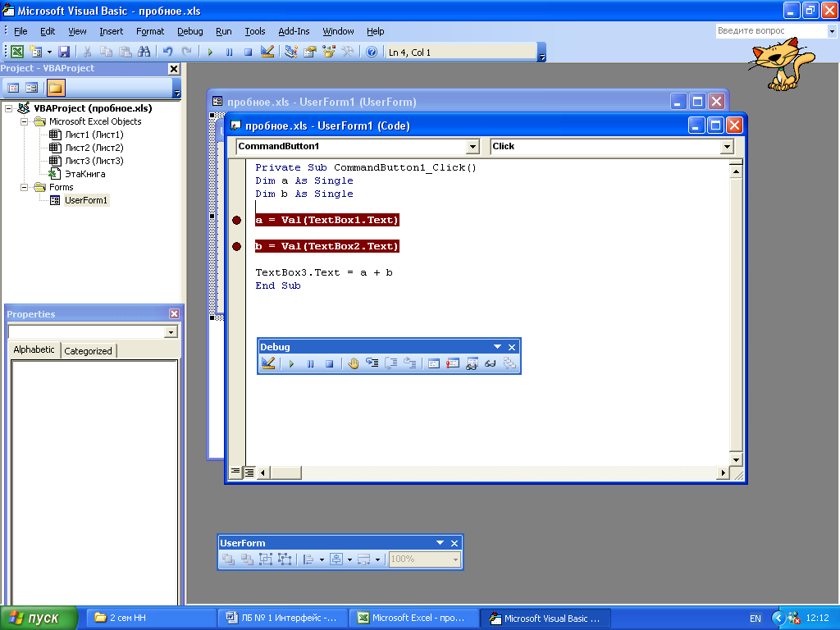The height and width of the screenshot is (630, 840).
Task: Collapse Microsoft Excel Objects folder node
Action: click(x=24, y=121)
